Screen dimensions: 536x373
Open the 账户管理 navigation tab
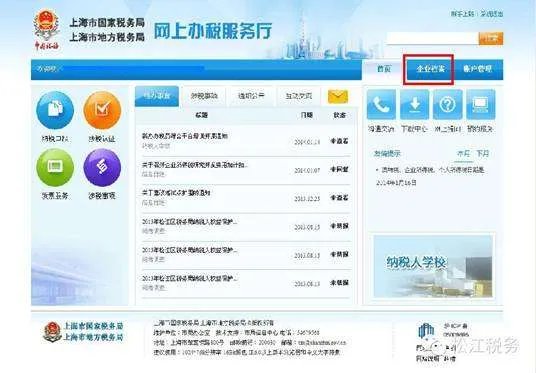pos(478,69)
